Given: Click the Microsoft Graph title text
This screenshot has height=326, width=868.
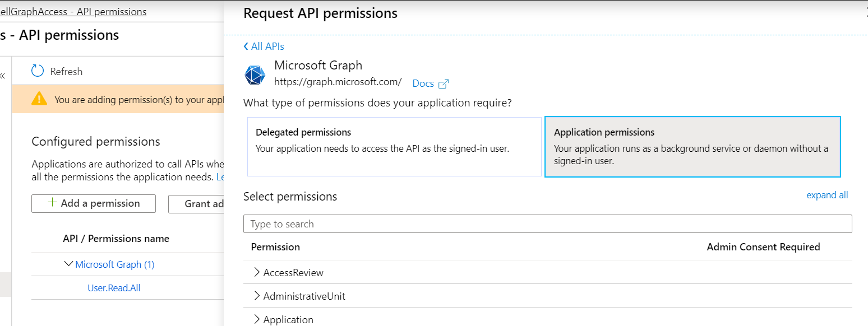Looking at the screenshot, I should pos(318,65).
